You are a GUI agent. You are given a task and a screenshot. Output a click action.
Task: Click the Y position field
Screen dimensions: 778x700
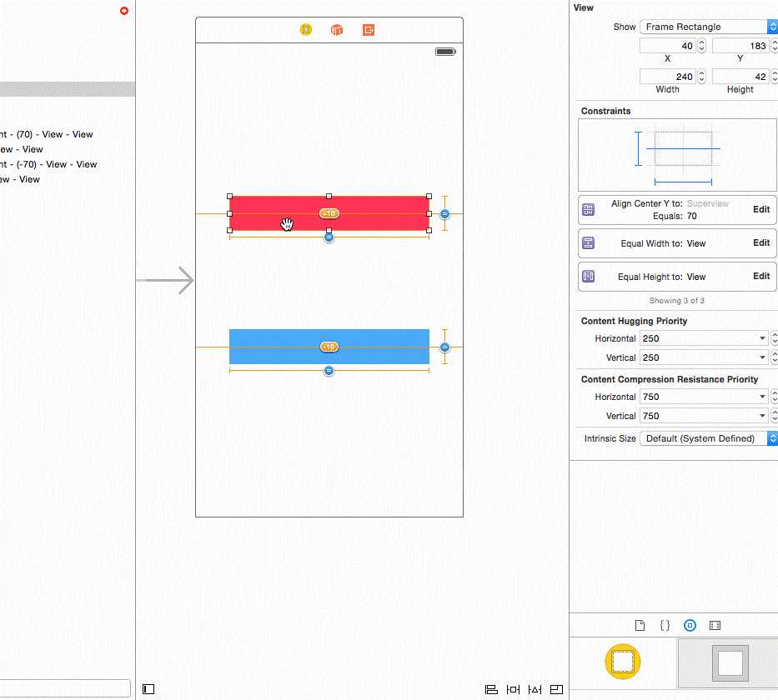coord(740,46)
